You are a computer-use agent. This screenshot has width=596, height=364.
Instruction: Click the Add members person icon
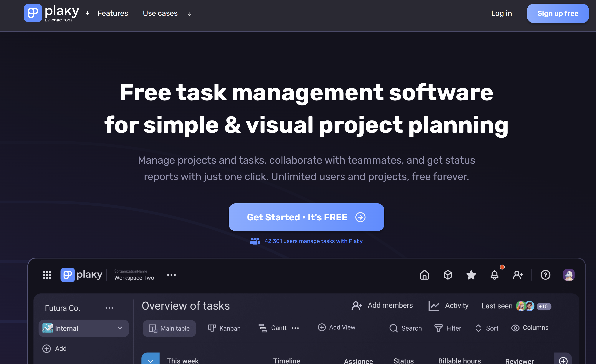(x=357, y=306)
